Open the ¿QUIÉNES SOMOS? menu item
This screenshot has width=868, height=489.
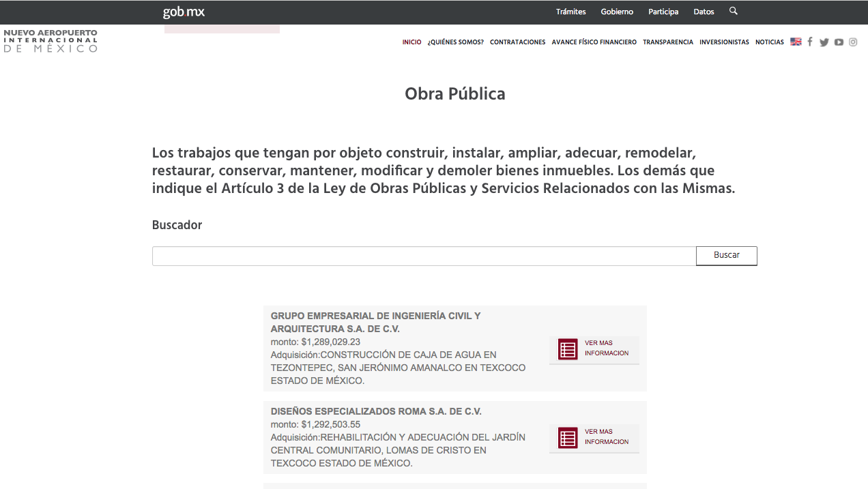pyautogui.click(x=456, y=42)
